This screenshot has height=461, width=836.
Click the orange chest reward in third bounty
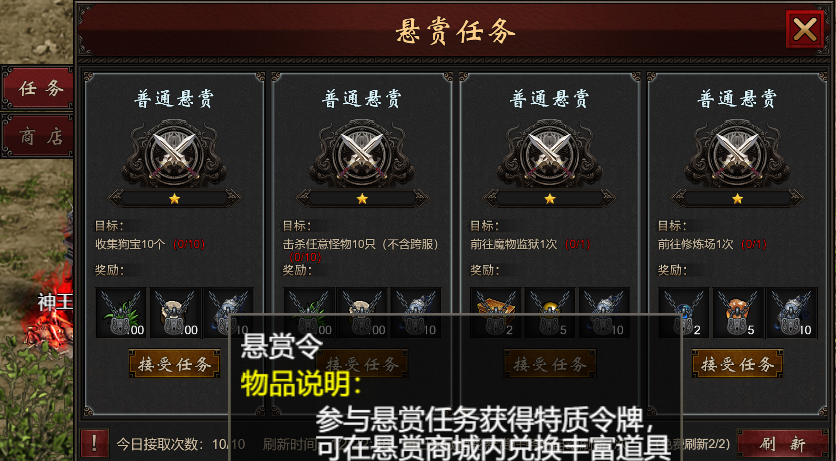(495, 313)
